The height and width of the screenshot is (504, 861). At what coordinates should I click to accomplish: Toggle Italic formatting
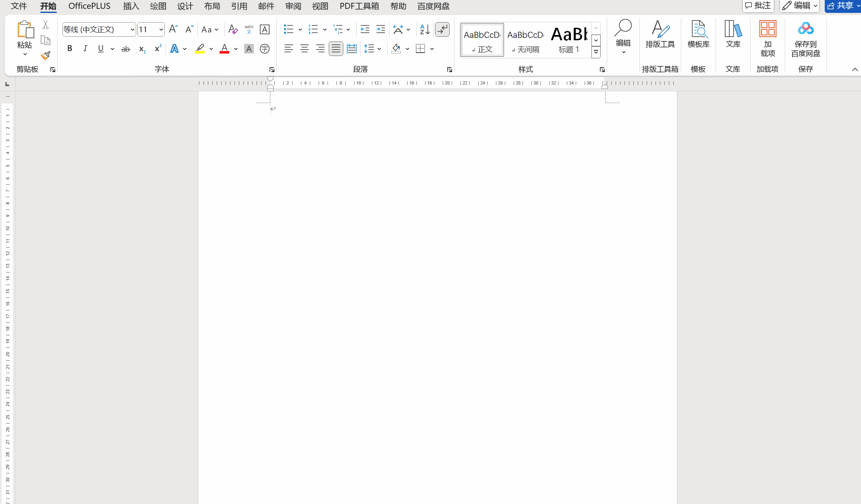click(85, 49)
